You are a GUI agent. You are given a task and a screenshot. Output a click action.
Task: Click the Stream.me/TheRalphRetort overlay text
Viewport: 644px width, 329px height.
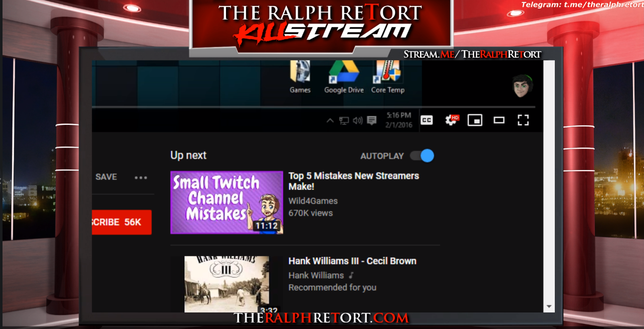(x=473, y=54)
